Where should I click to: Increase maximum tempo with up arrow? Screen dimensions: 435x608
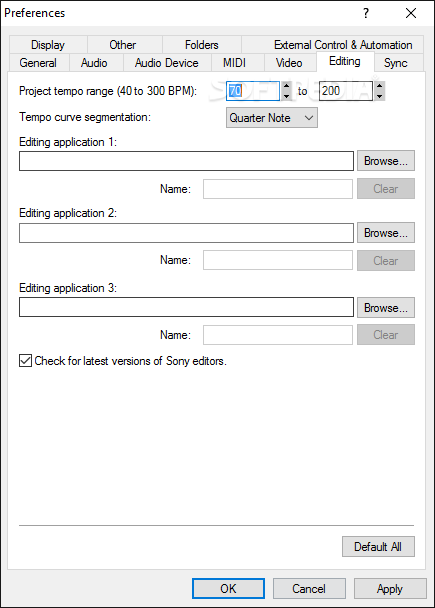tap(380, 86)
